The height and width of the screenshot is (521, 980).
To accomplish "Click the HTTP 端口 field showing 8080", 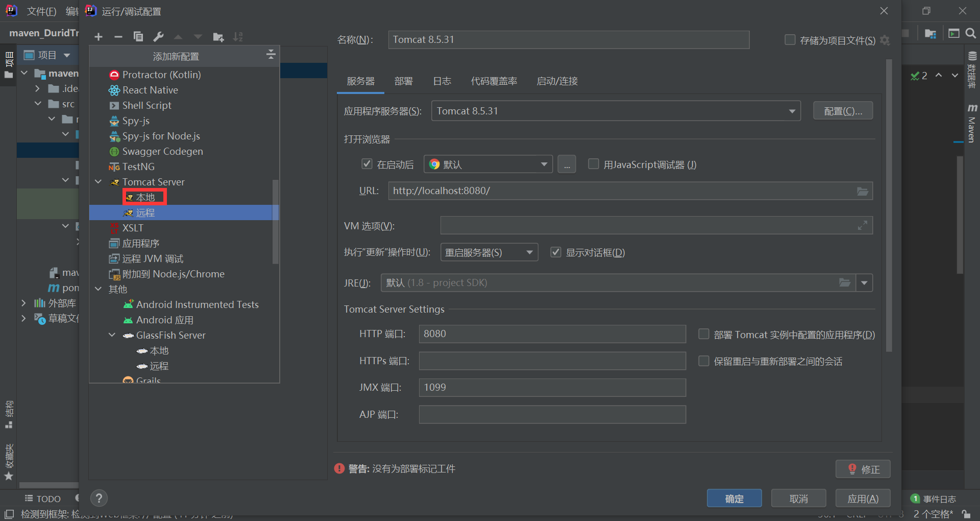I will [552, 334].
